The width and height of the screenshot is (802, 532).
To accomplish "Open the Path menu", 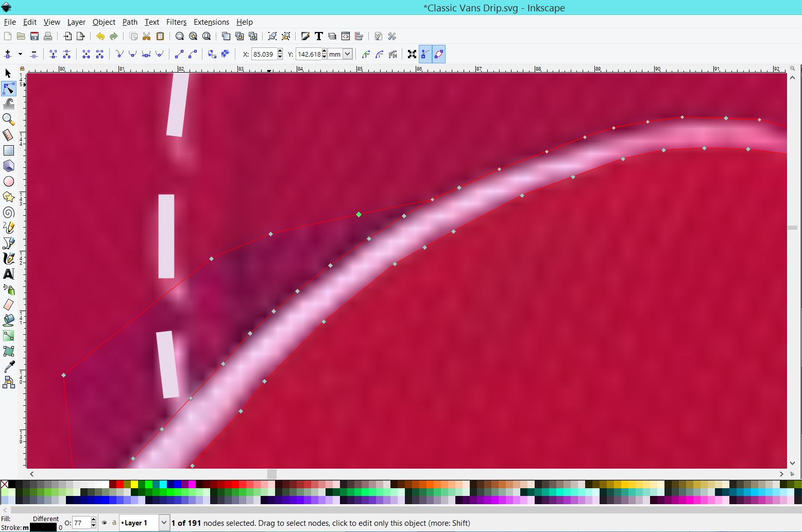I will 130,22.
